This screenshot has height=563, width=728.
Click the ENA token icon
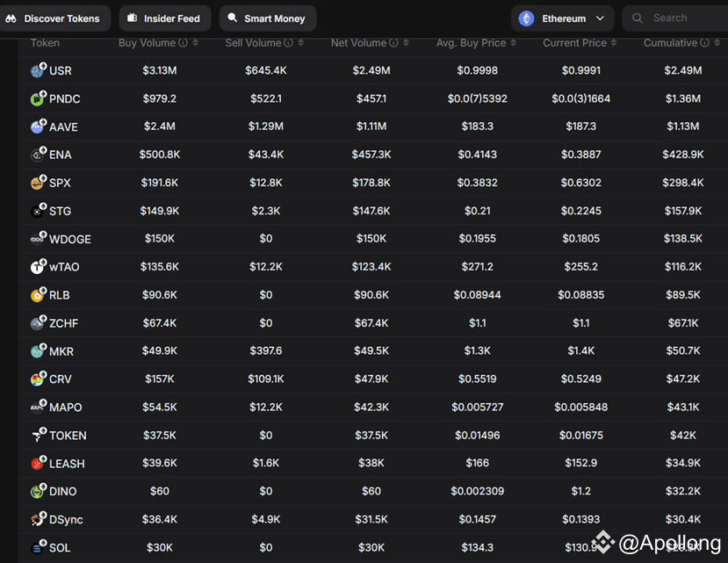pos(39,155)
